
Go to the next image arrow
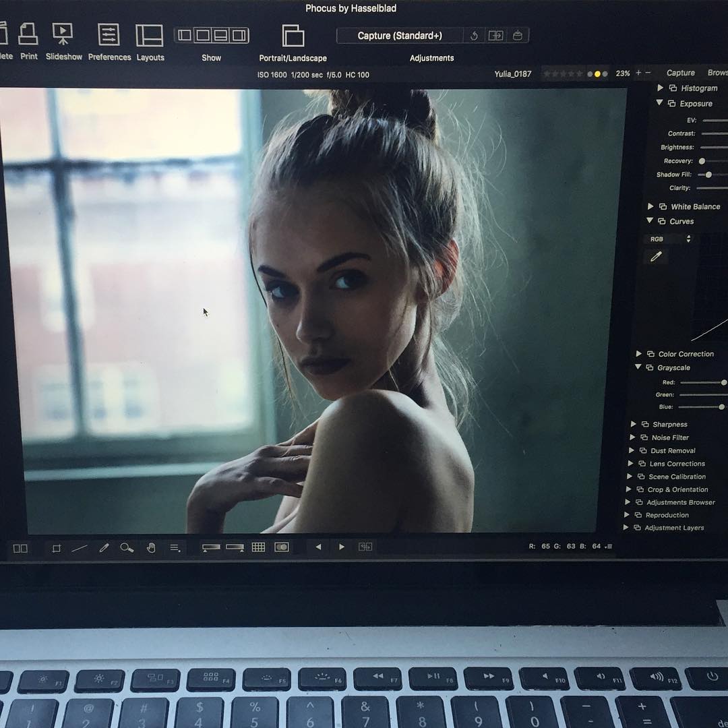click(342, 547)
